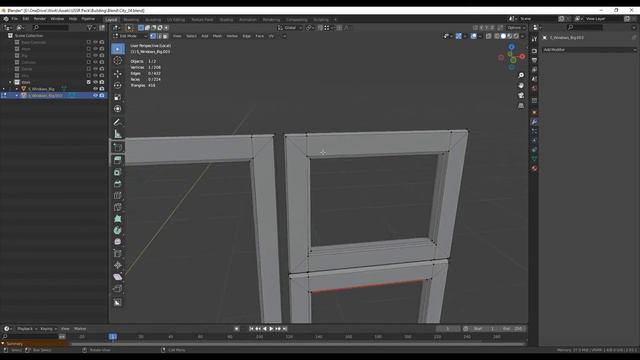Select the Smooth tool
Screen dimensions: 640x360
[118, 242]
